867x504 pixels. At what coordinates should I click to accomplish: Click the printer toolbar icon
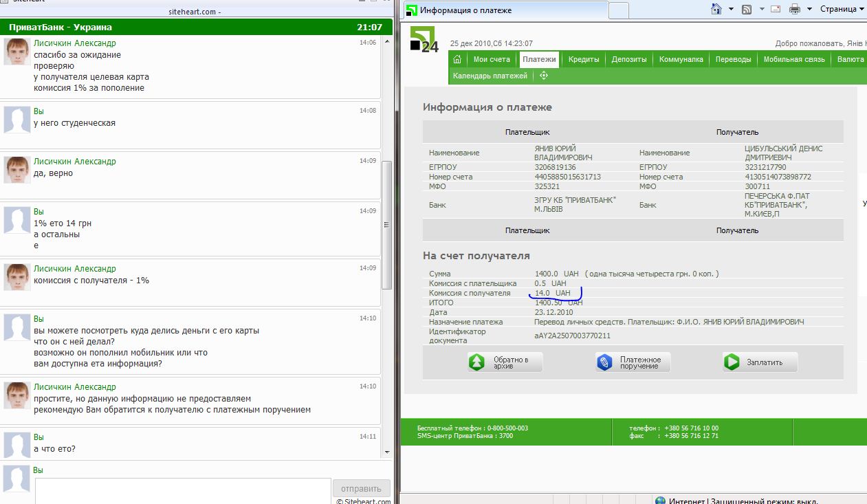[x=794, y=9]
